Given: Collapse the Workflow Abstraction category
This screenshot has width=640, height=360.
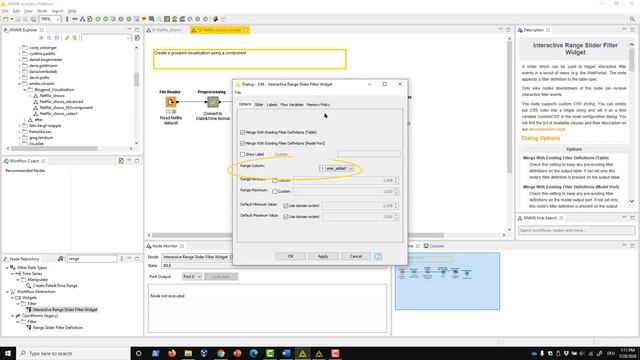Looking at the screenshot, I should click(x=7, y=291).
